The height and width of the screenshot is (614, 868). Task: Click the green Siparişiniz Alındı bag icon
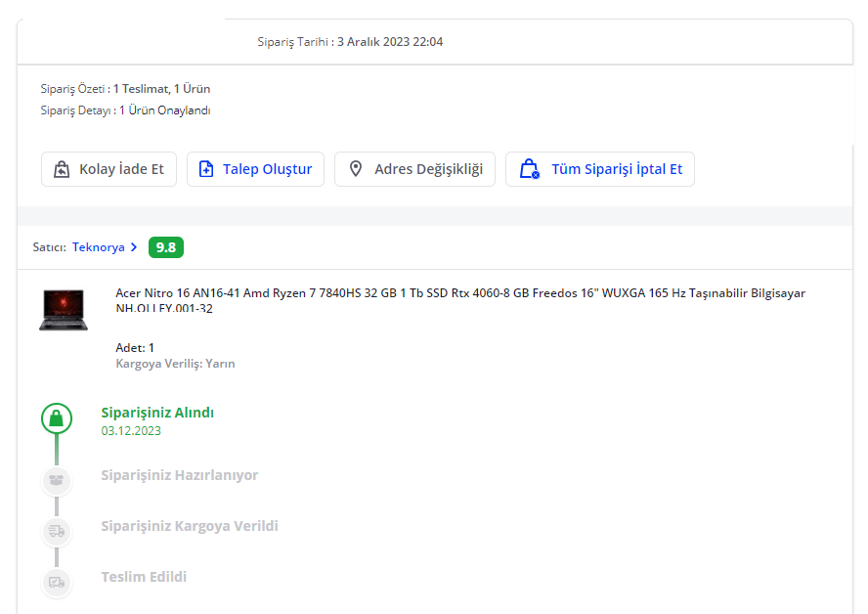pyautogui.click(x=57, y=418)
